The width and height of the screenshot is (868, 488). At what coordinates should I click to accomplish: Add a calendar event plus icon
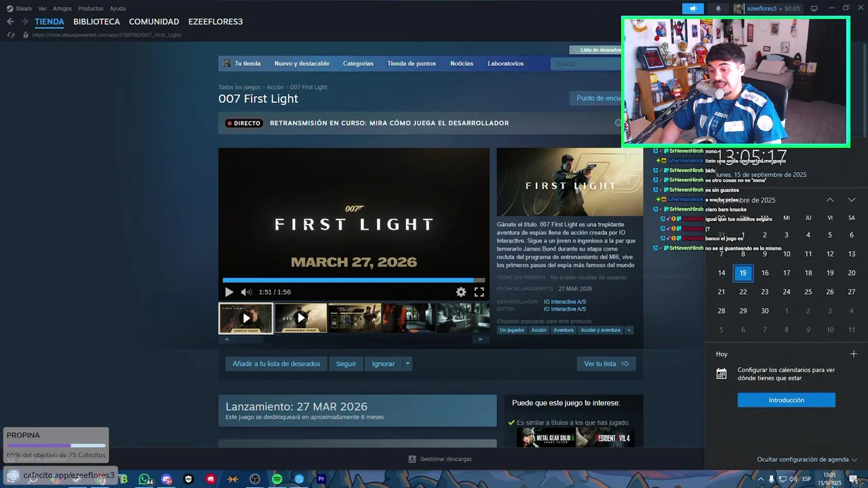pos(854,354)
